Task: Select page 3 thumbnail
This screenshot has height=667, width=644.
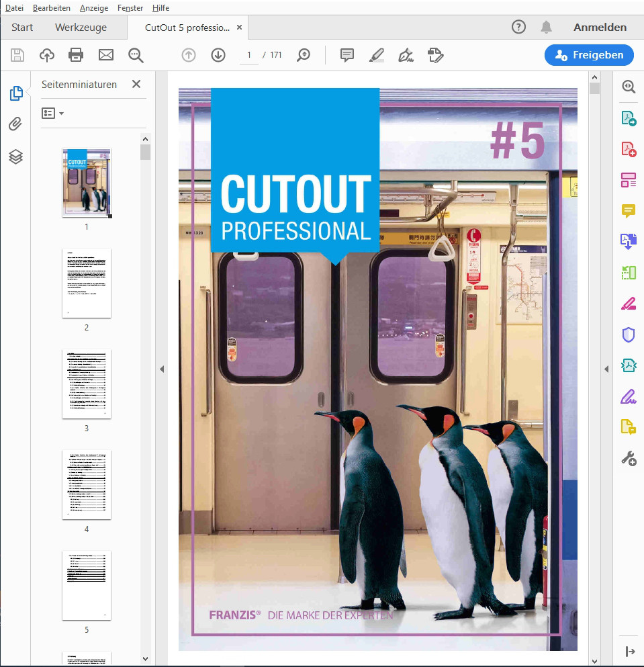Action: tap(87, 384)
